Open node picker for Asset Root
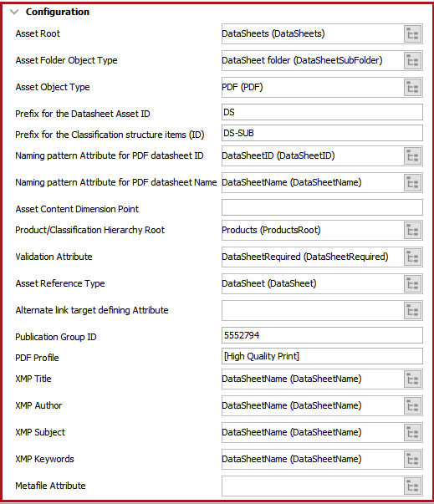Screen dimensions: 434x504 (413, 33)
